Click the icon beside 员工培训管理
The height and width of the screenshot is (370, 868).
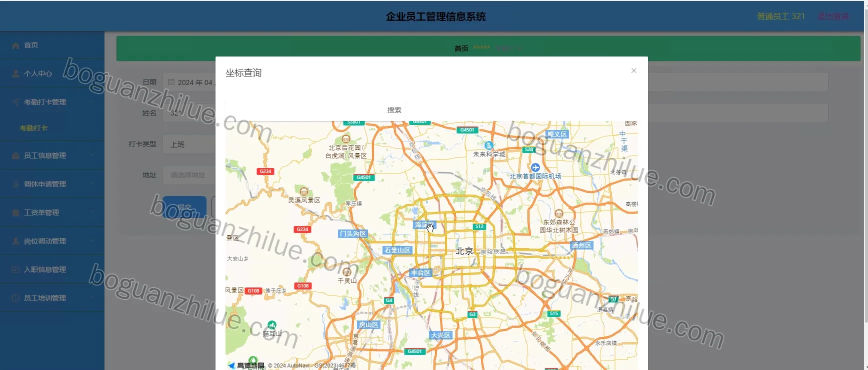pyautogui.click(x=15, y=298)
